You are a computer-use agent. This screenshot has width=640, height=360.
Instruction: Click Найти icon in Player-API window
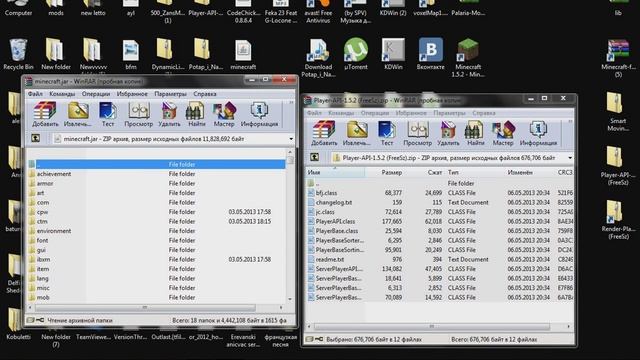[475, 133]
